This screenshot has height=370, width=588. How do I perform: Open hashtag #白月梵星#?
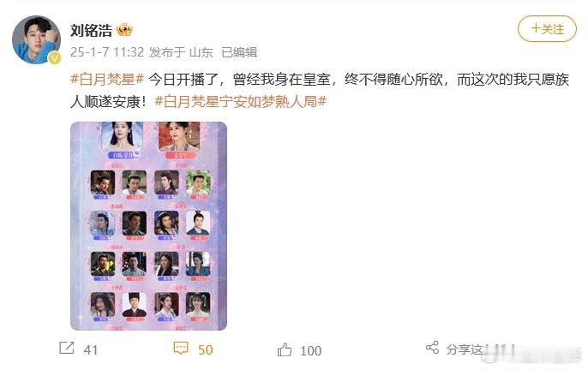[107, 79]
